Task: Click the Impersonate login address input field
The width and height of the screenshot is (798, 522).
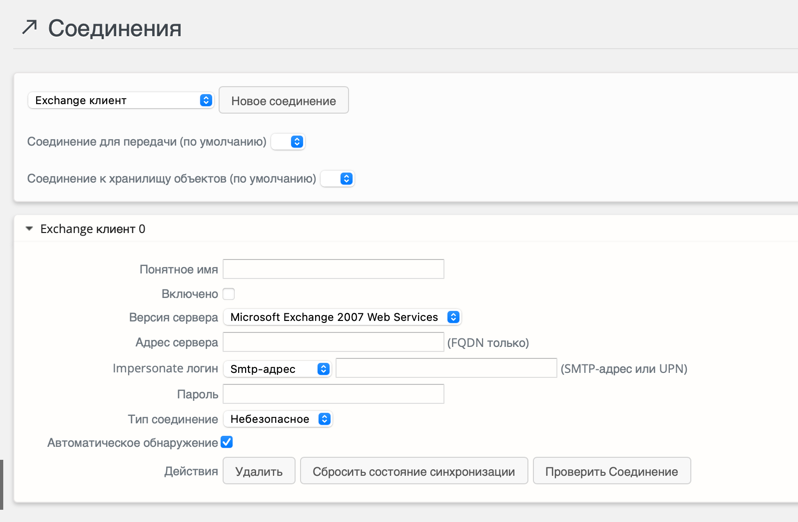Action: (x=446, y=368)
